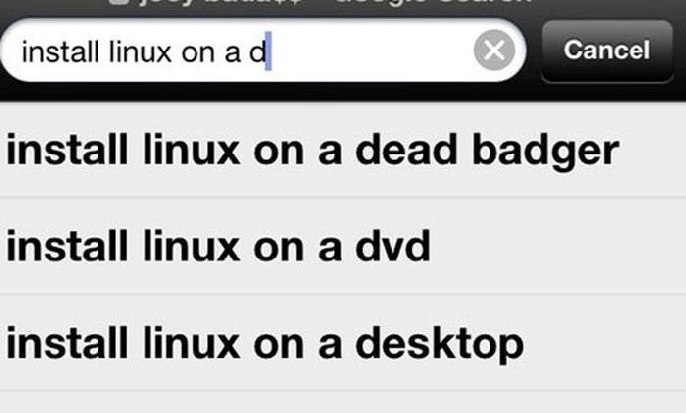
Task: Choose the 'install linux on a dvd' suggestion
Action: click(x=343, y=246)
